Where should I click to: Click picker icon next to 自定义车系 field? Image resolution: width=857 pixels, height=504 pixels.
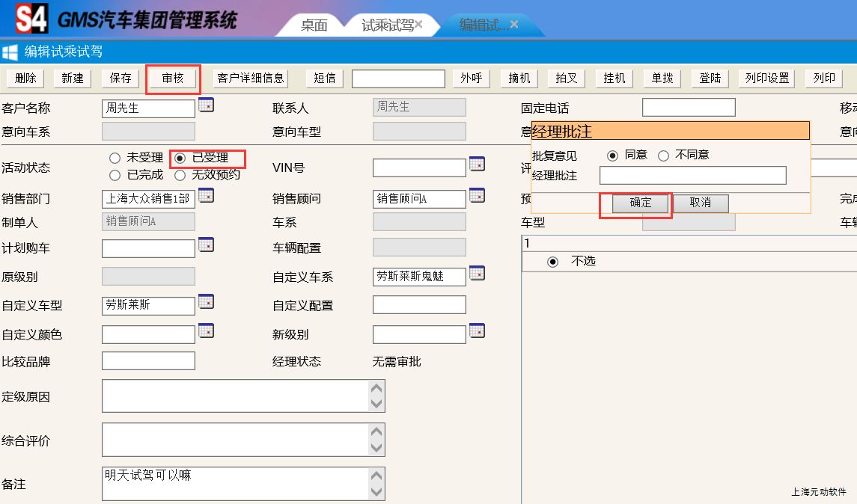tap(477, 274)
